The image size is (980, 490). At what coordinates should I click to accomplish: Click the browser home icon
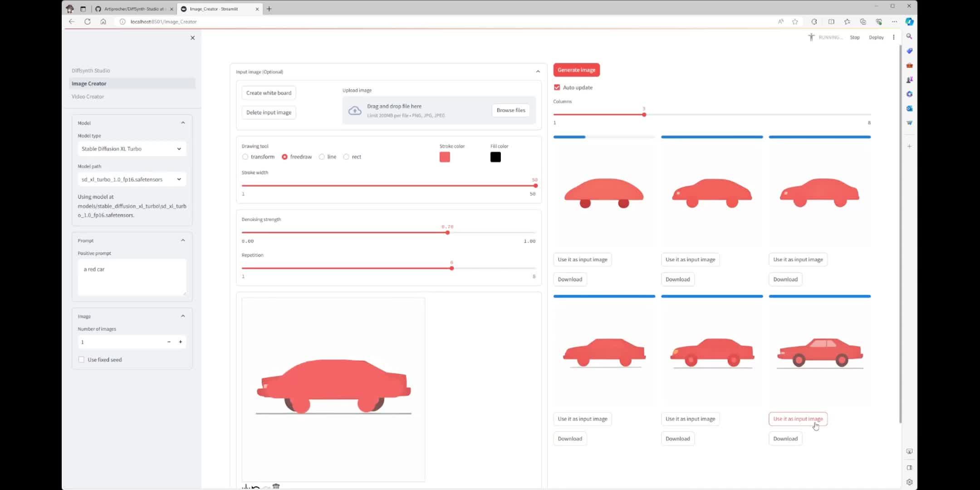103,21
